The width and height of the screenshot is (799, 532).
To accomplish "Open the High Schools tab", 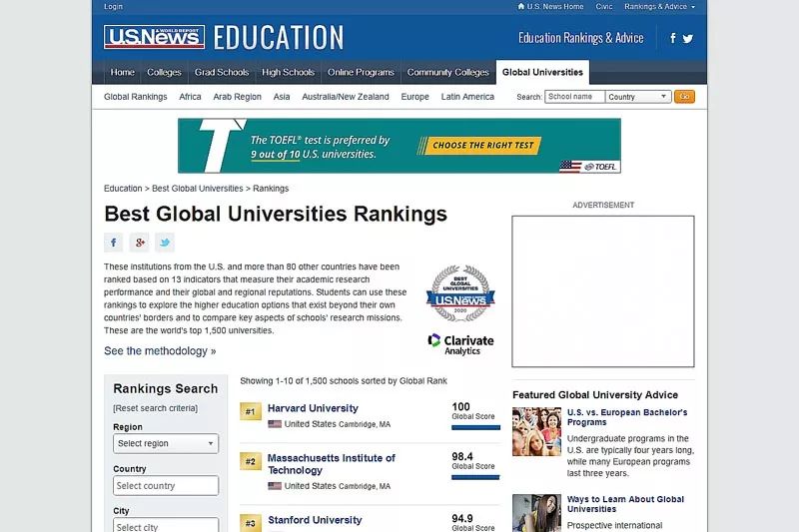I will [288, 72].
